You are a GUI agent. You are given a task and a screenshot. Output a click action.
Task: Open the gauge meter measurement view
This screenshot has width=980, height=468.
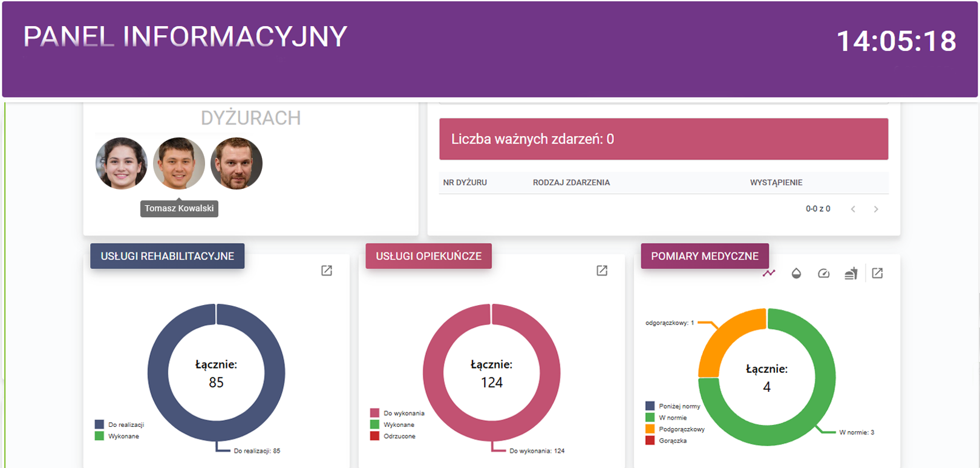coord(823,274)
